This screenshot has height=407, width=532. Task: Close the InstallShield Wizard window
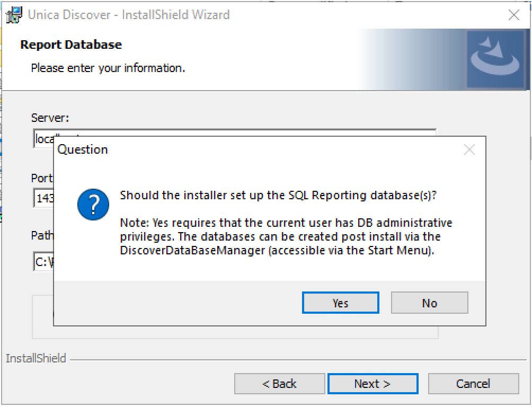pyautogui.click(x=513, y=15)
